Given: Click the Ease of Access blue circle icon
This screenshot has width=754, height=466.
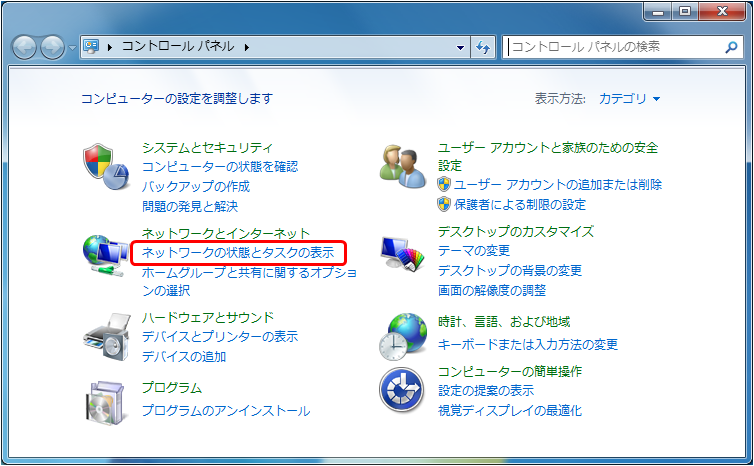Looking at the screenshot, I should point(402,390).
